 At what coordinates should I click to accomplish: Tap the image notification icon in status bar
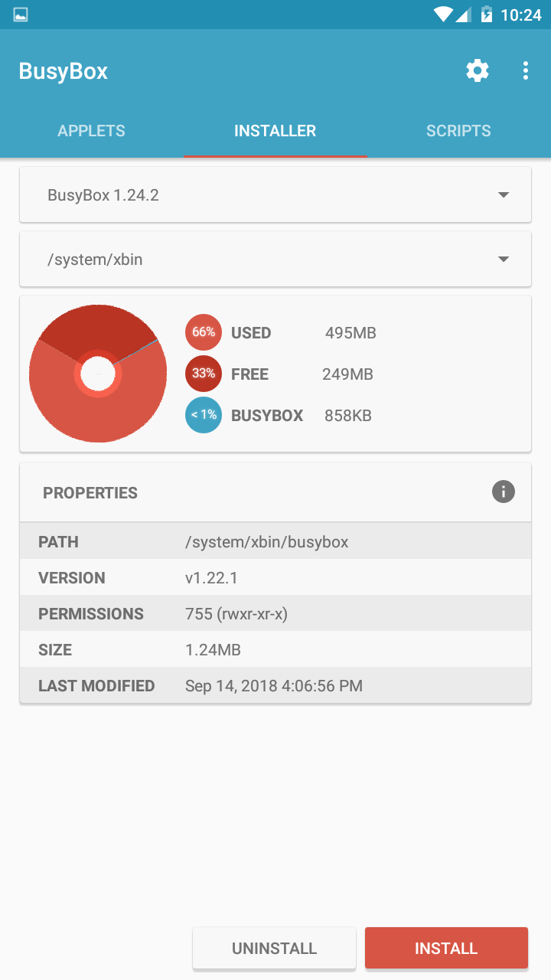tap(21, 15)
